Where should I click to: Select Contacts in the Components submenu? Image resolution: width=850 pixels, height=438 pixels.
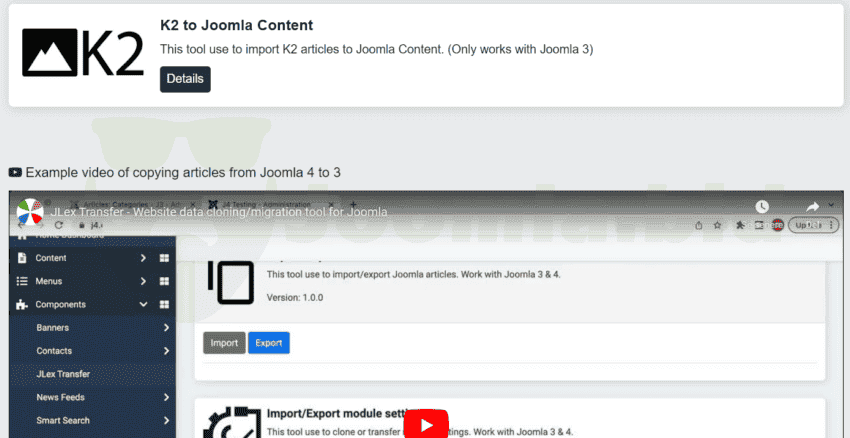pyautogui.click(x=54, y=351)
